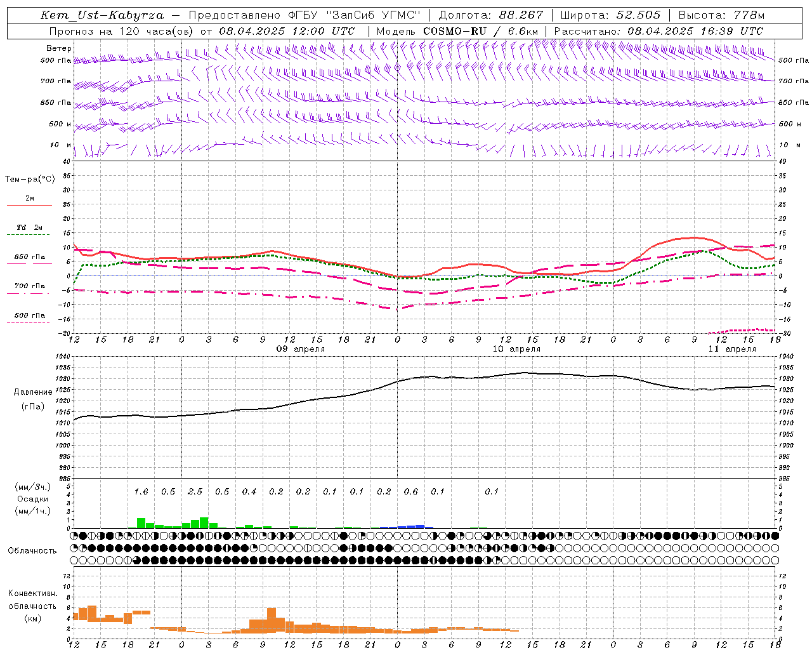The image size is (812, 650).
Task: Select the 'Долгота: 88.267' longitude value
Action: (x=491, y=15)
